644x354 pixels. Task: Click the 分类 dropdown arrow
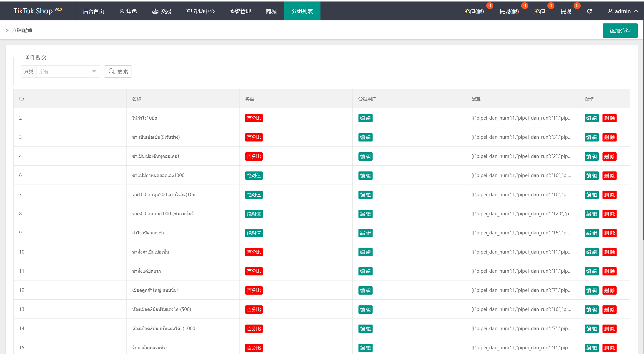(94, 72)
